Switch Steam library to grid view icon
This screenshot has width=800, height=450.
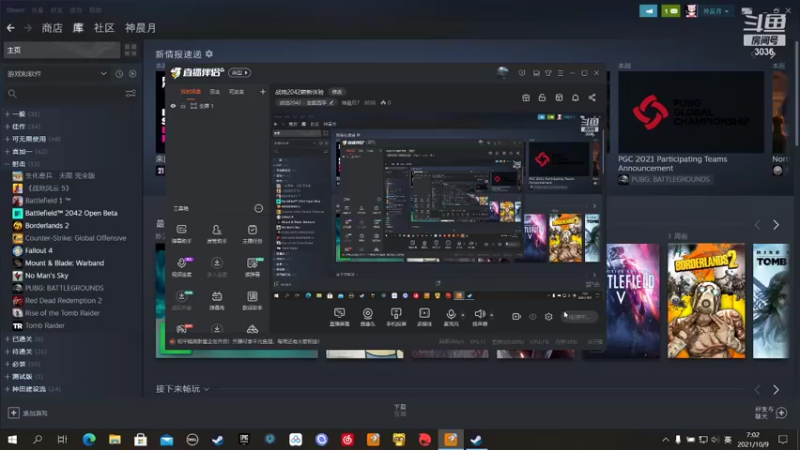tap(131, 50)
